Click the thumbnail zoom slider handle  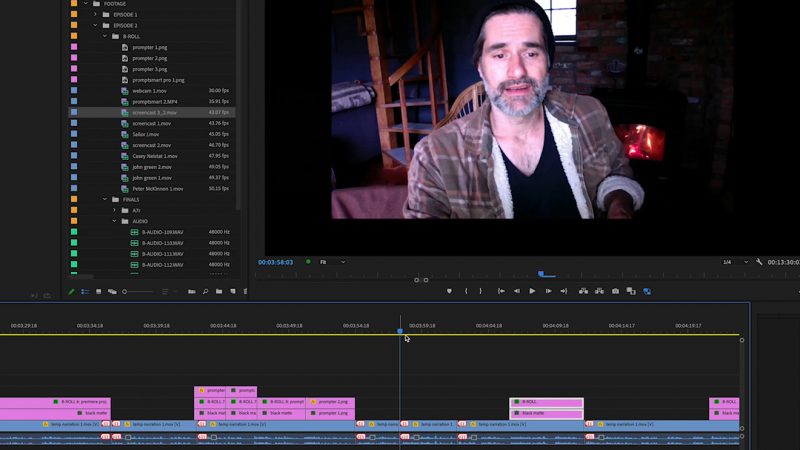[x=124, y=292]
